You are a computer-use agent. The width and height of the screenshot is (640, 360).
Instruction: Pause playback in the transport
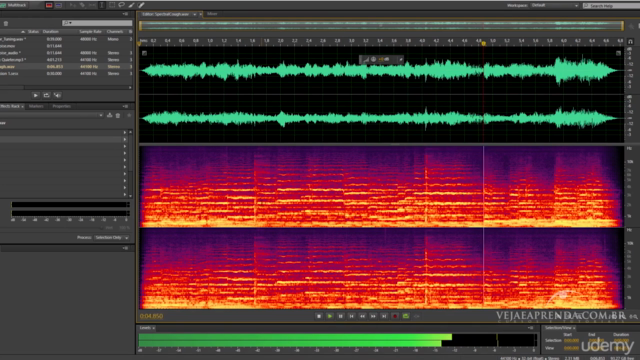pyautogui.click(x=340, y=316)
